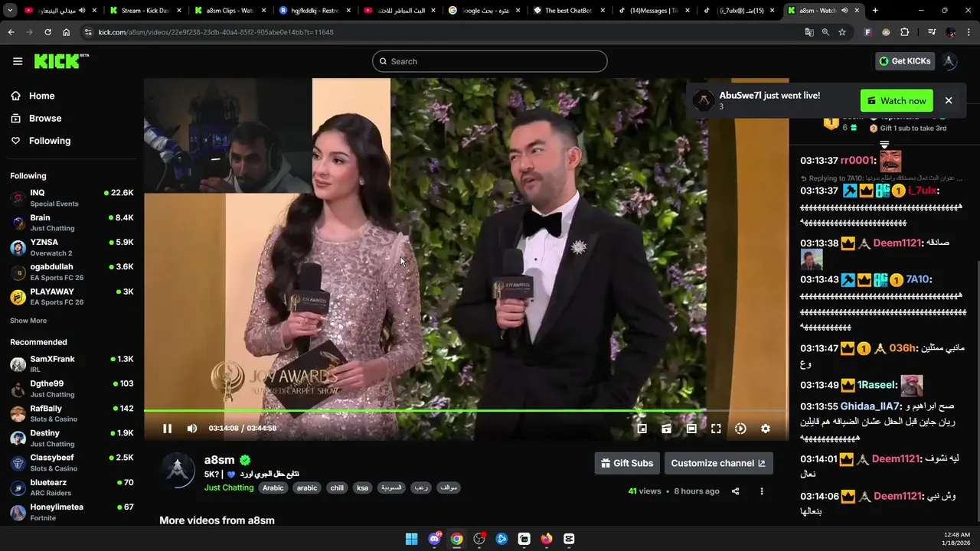Share the video with share icon
980x551 pixels.
coord(735,491)
